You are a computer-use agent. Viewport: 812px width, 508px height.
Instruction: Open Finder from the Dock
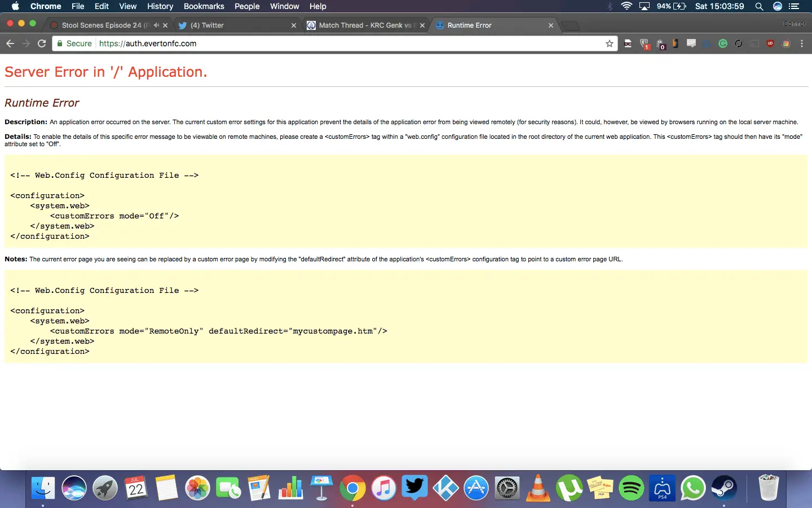click(x=43, y=488)
